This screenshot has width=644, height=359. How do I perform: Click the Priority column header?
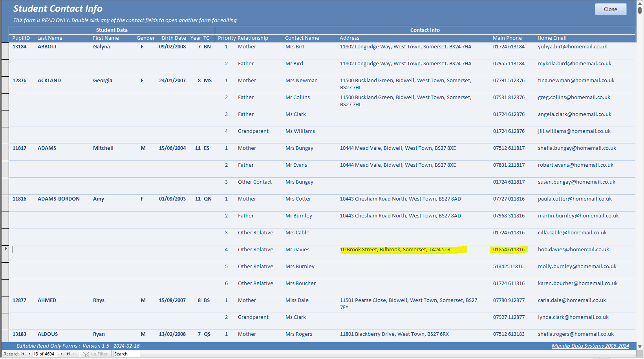[x=227, y=38]
